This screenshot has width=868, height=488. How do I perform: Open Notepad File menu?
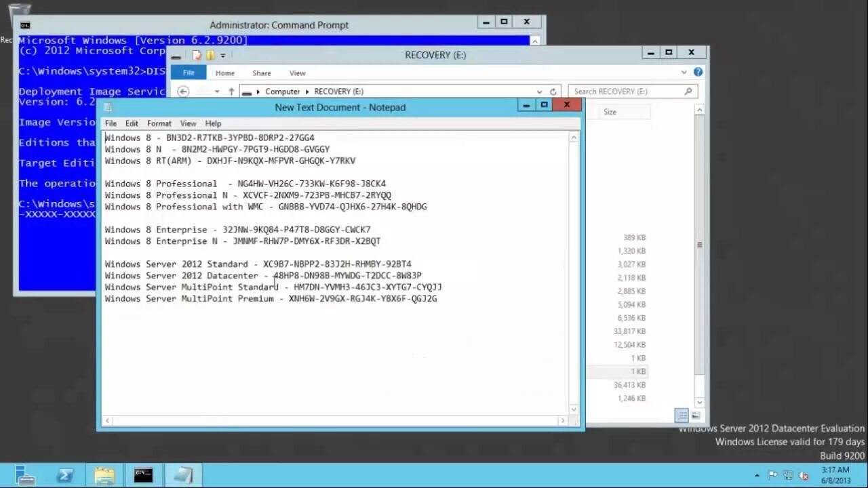tap(111, 123)
